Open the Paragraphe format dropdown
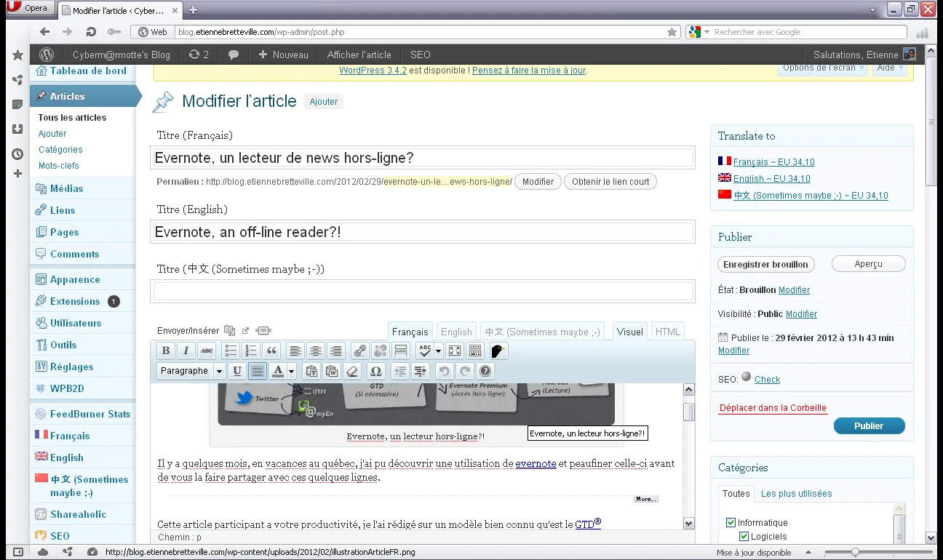Image resolution: width=943 pixels, height=560 pixels. (191, 371)
